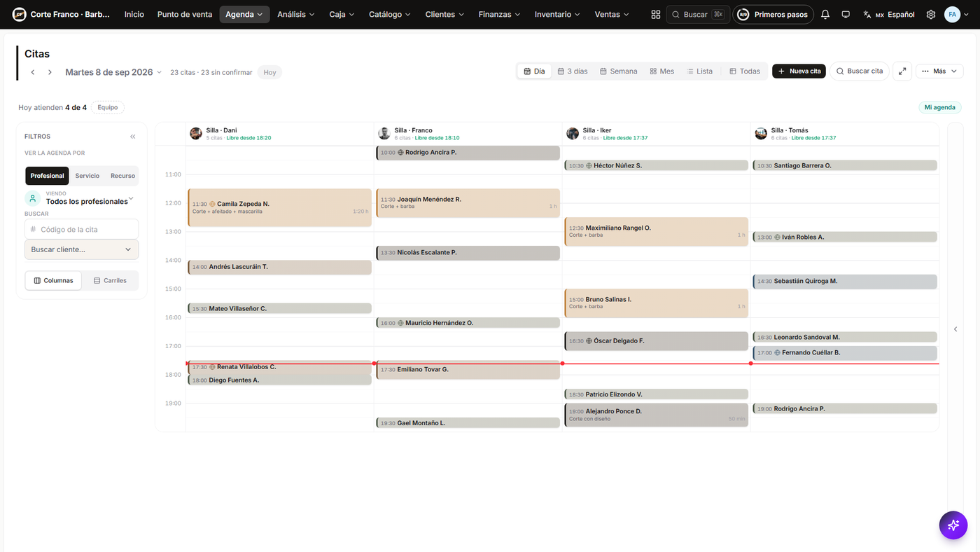Click the Mi agenda chip
The image size is (980, 552).
tap(939, 108)
